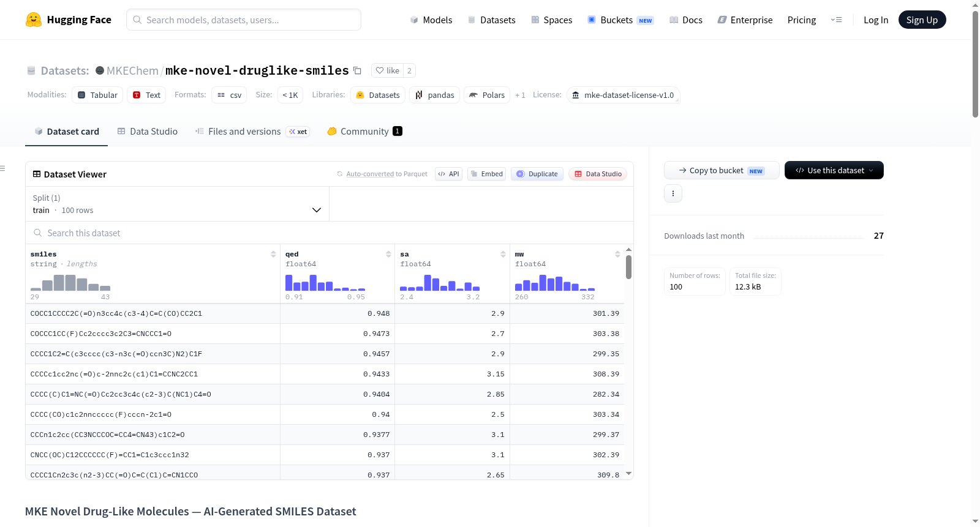Open the left sidebar toggle icon
The height and width of the screenshot is (527, 980).
coord(2,168)
